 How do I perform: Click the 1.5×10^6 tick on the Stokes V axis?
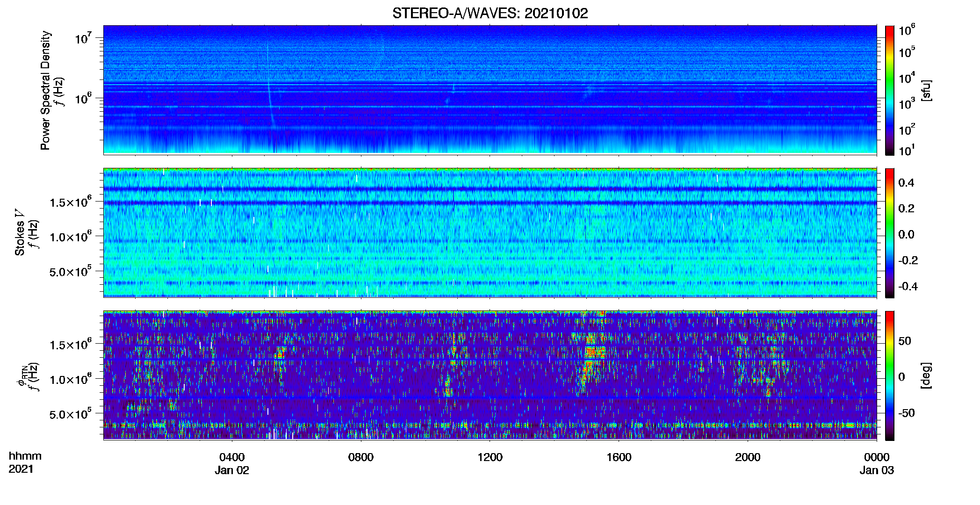pyautogui.click(x=71, y=202)
